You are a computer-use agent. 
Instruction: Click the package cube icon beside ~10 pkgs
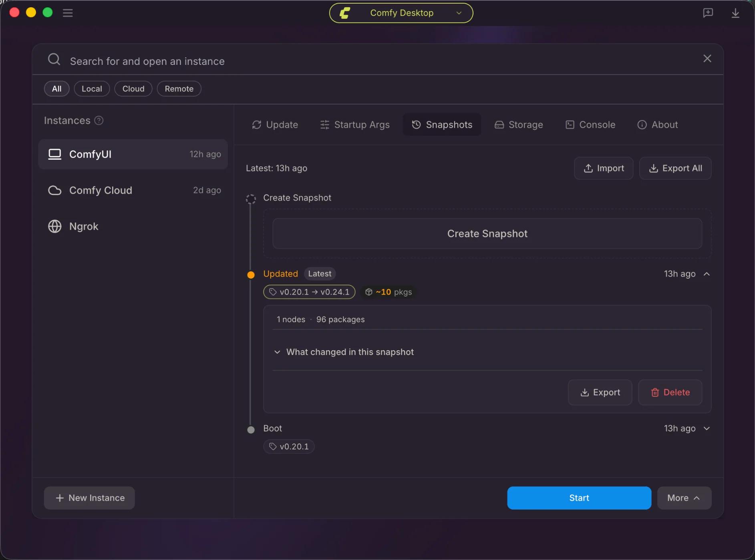tap(369, 292)
